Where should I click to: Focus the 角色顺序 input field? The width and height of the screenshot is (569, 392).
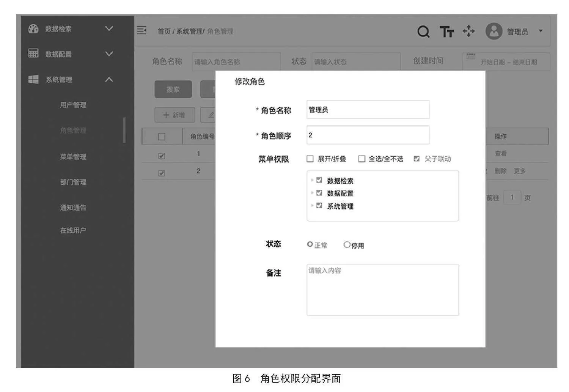(x=368, y=135)
